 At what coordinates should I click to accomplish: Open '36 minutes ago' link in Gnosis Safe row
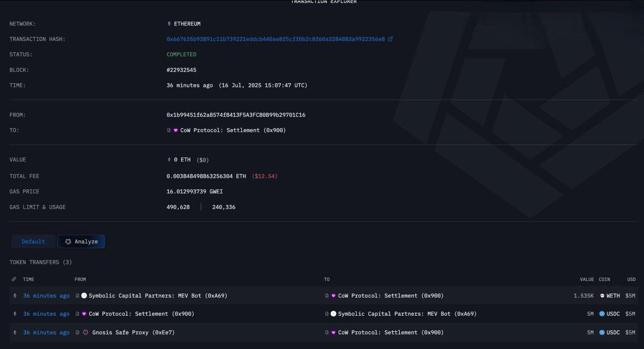point(46,333)
